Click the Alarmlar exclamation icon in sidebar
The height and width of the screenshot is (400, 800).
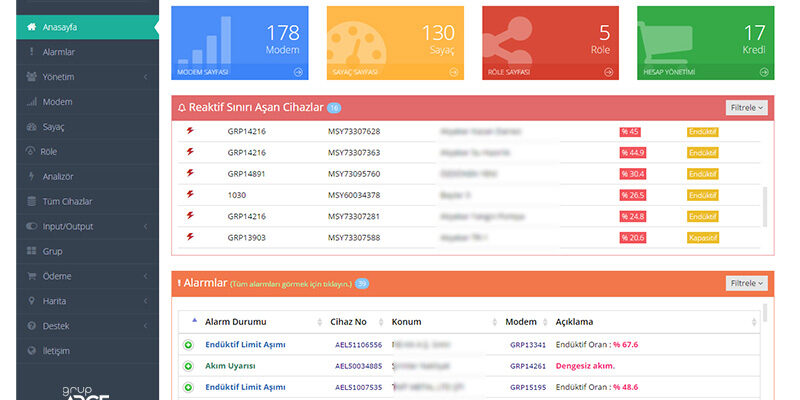pos(32,52)
